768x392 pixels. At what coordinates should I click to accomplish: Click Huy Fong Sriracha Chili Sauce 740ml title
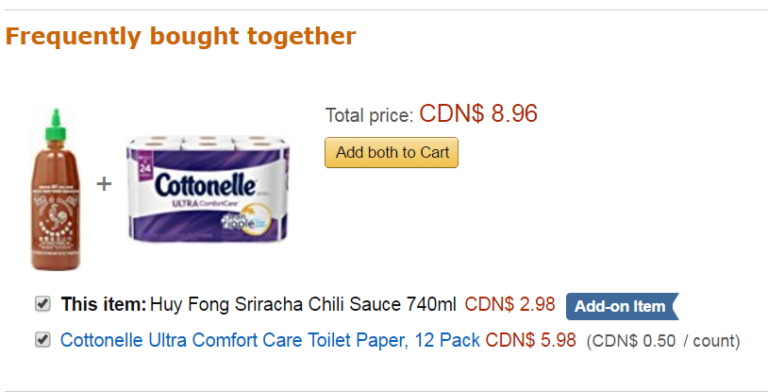point(303,304)
